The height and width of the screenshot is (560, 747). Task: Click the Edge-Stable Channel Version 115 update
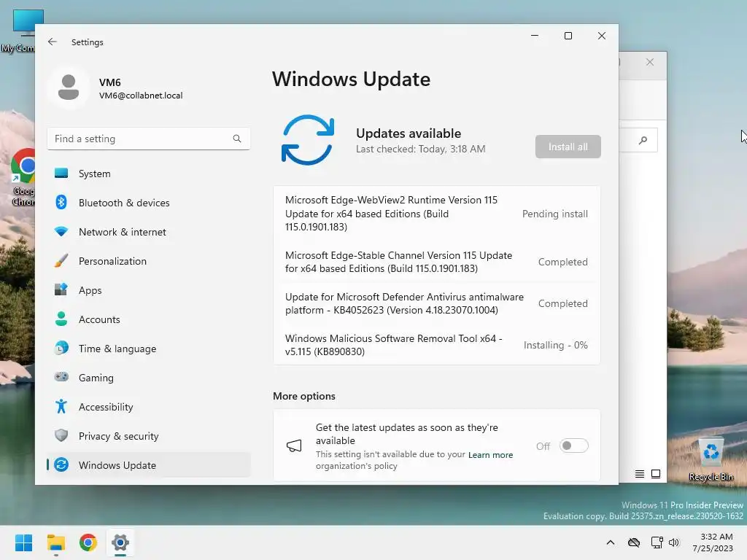436,262
